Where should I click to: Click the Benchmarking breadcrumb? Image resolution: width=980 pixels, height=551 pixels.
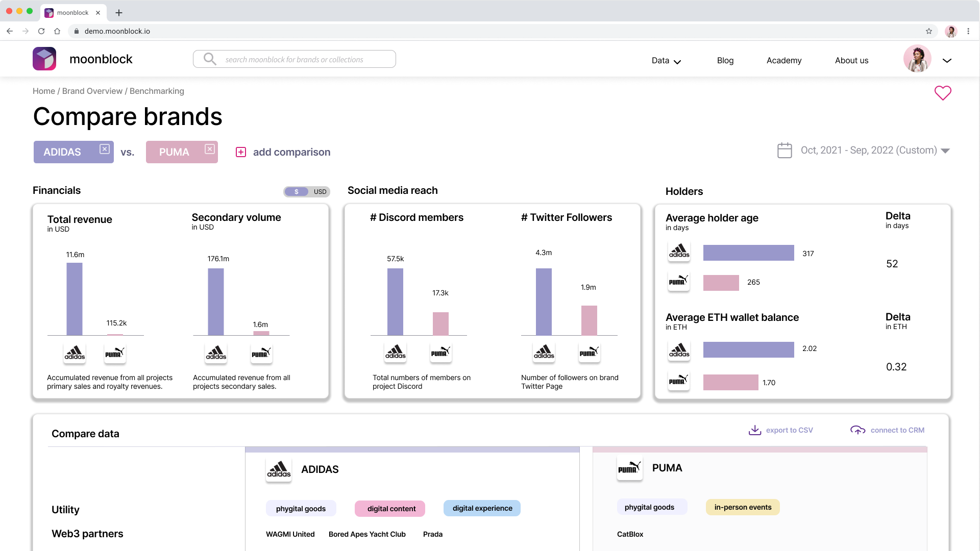click(x=157, y=91)
